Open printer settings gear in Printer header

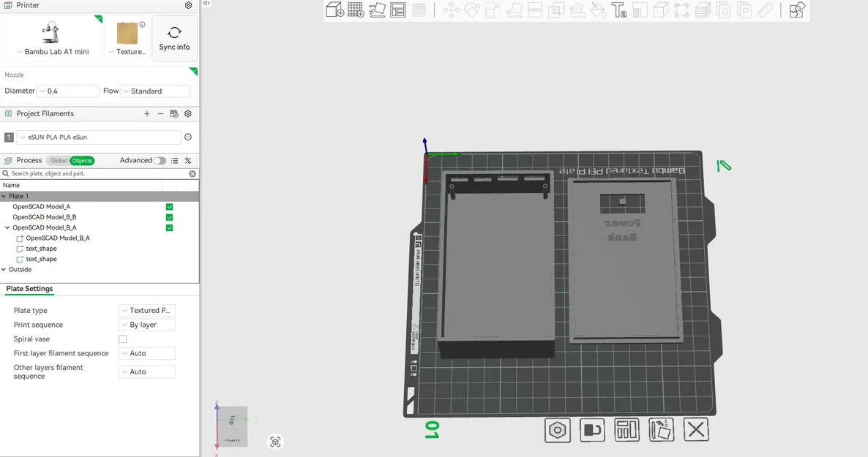188,6
